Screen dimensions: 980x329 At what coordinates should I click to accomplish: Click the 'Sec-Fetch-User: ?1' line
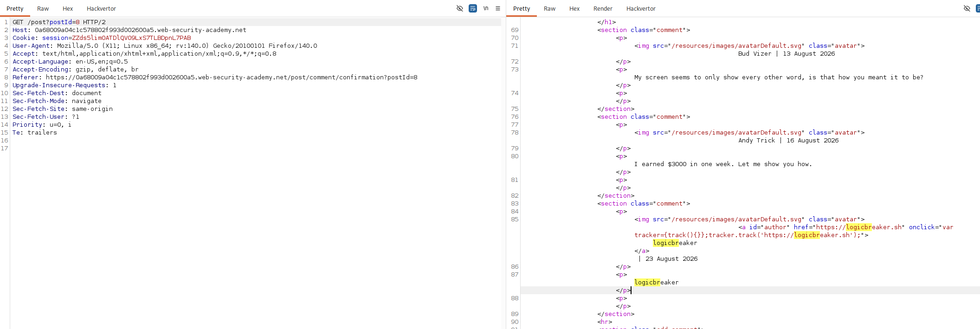(46, 117)
